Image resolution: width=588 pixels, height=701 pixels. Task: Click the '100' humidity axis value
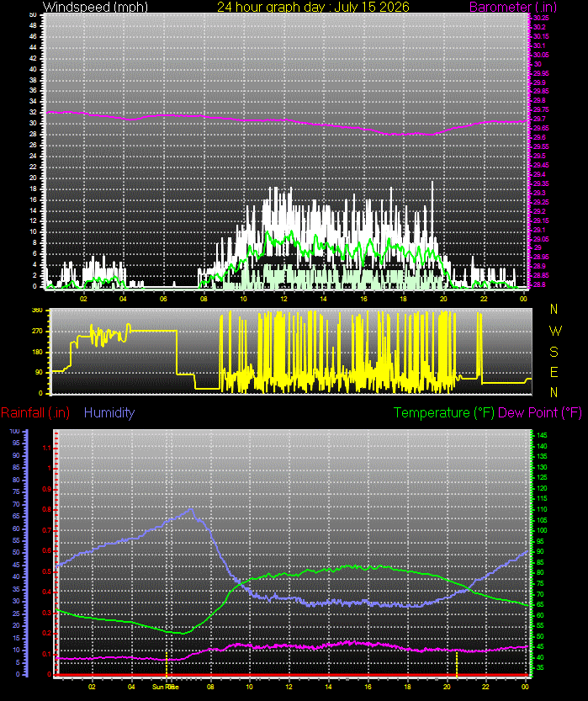coord(15,432)
